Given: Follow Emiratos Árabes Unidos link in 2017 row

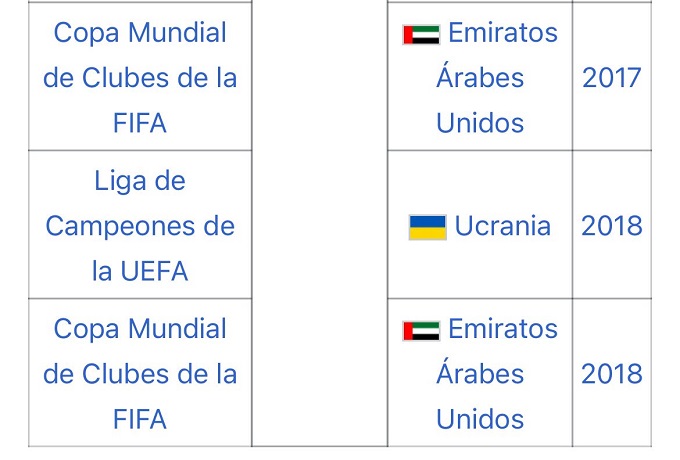Looking at the screenshot, I should pyautogui.click(x=480, y=79).
